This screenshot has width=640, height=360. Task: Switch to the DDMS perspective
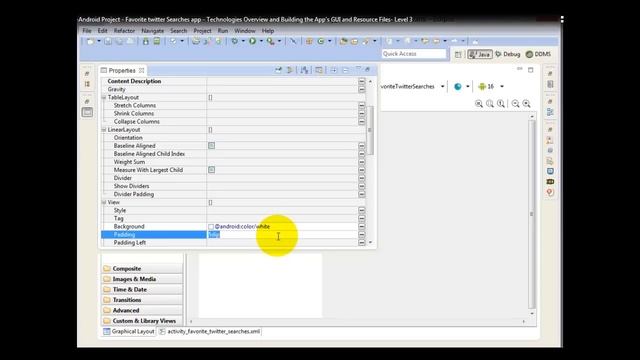click(x=538, y=54)
